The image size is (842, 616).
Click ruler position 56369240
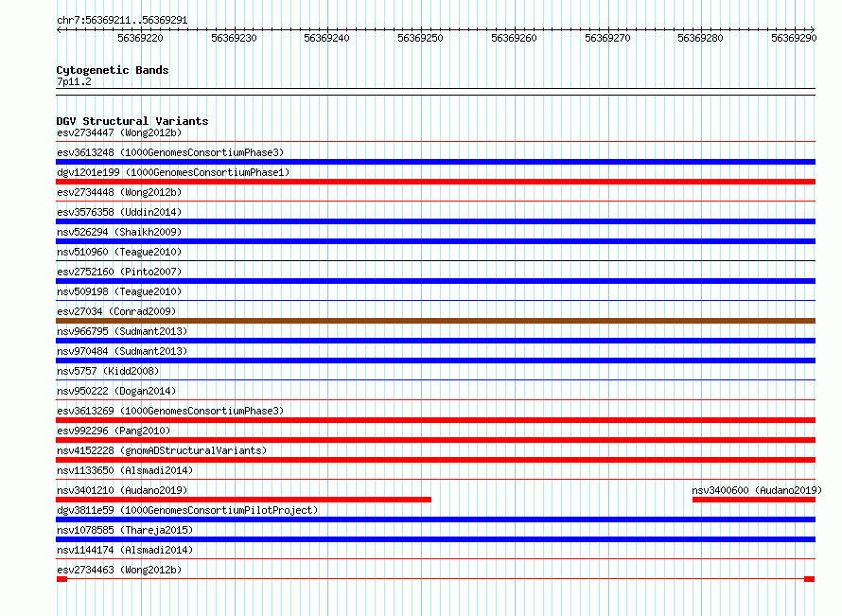(326, 38)
